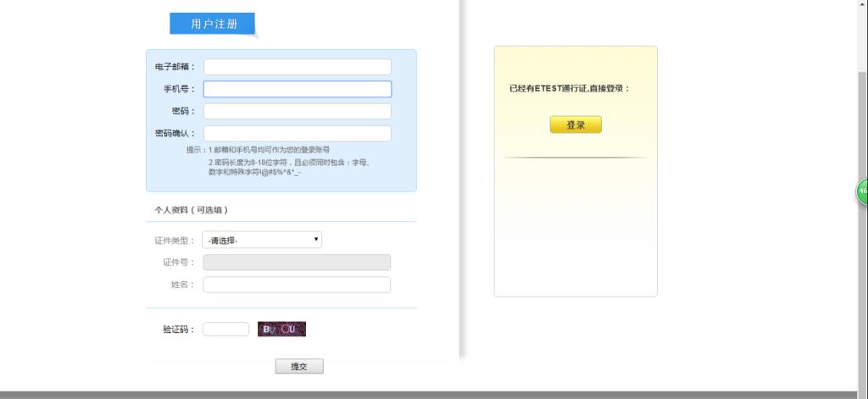Screen dimensions: 868x399
Task: Open the 证件类型 dropdown list
Action: [262, 240]
